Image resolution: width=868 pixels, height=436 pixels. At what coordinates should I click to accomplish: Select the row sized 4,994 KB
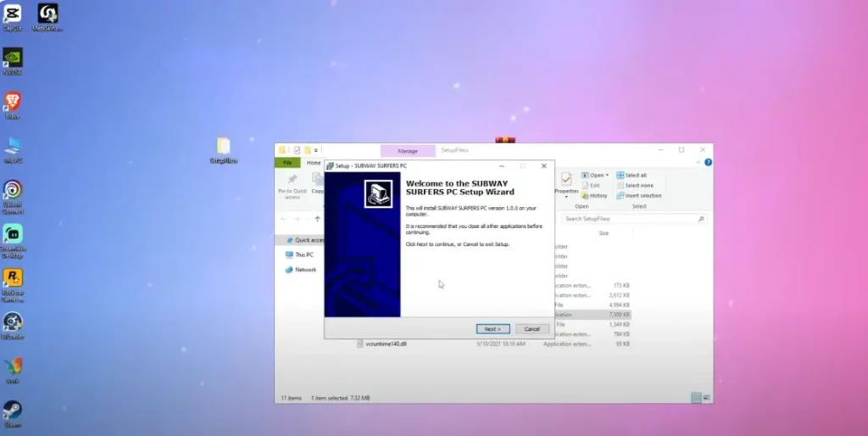coord(591,305)
